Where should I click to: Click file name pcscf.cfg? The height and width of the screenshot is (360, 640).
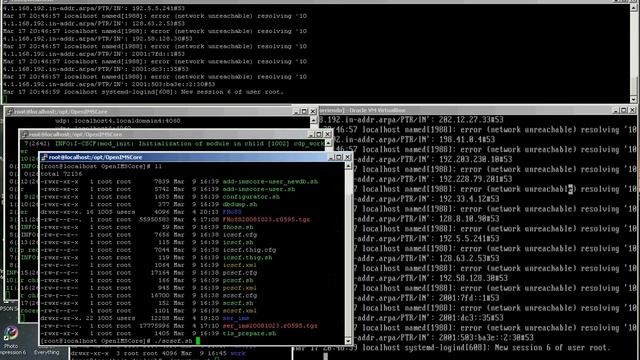click(240, 273)
